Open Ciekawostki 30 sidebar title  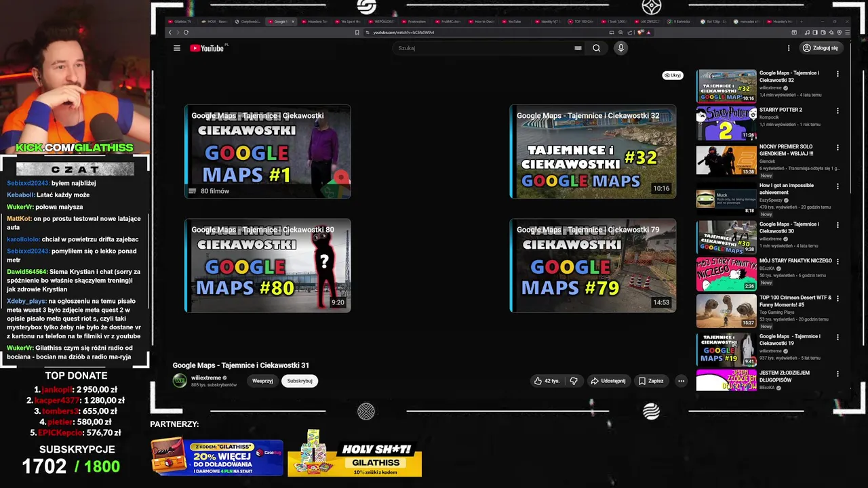tap(789, 227)
